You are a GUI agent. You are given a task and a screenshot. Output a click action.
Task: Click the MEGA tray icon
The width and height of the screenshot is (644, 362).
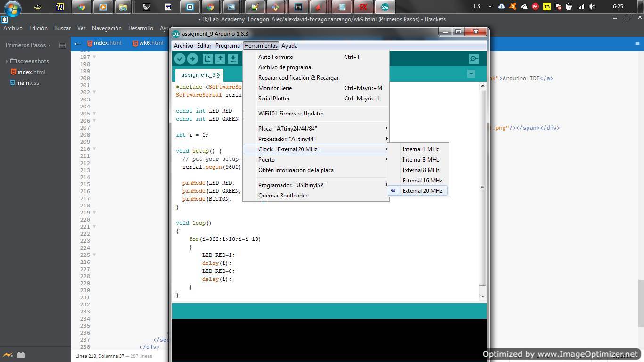point(535,7)
